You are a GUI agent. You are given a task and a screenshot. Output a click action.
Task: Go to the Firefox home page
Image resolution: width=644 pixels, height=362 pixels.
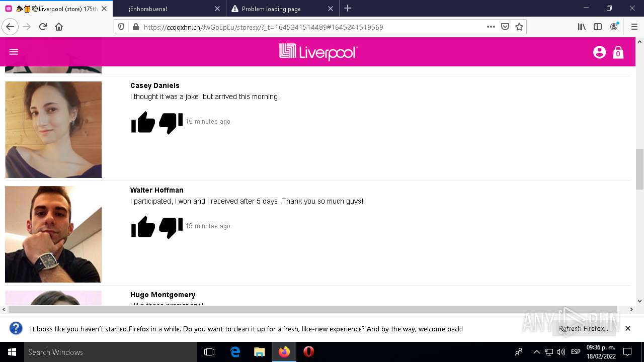59,27
